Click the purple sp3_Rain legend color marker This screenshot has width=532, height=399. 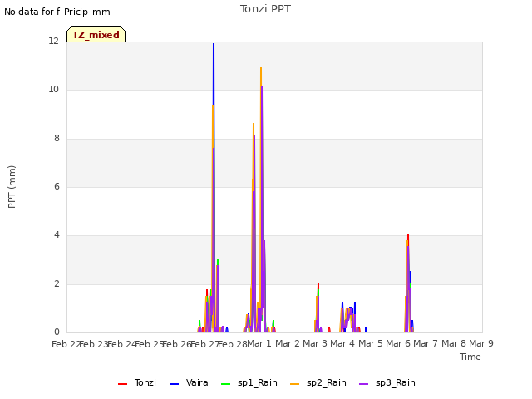364,384
